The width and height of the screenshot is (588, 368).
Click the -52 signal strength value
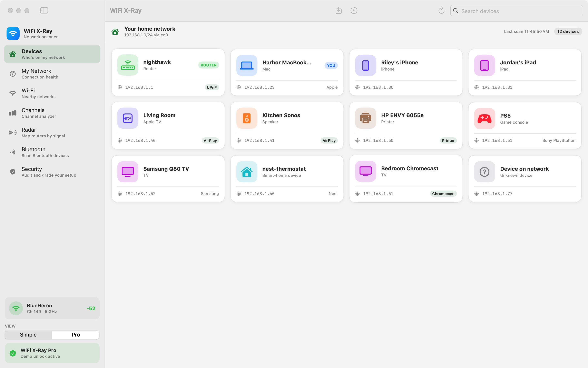coord(91,308)
